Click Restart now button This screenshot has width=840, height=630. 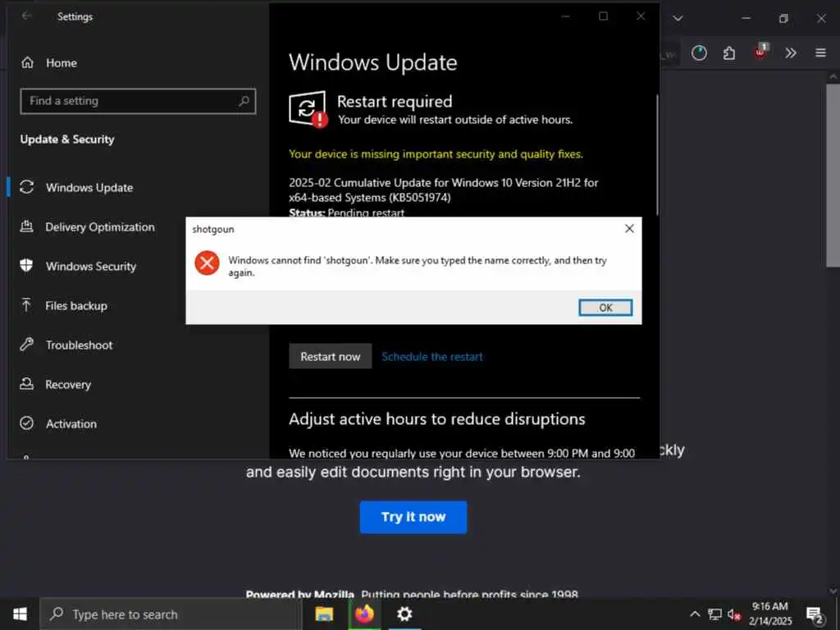click(x=330, y=356)
